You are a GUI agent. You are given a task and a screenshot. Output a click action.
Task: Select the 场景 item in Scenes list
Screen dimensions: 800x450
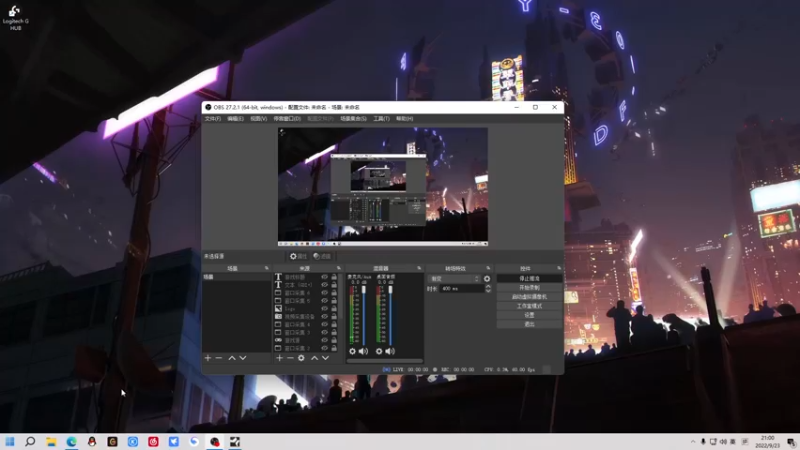(237, 277)
